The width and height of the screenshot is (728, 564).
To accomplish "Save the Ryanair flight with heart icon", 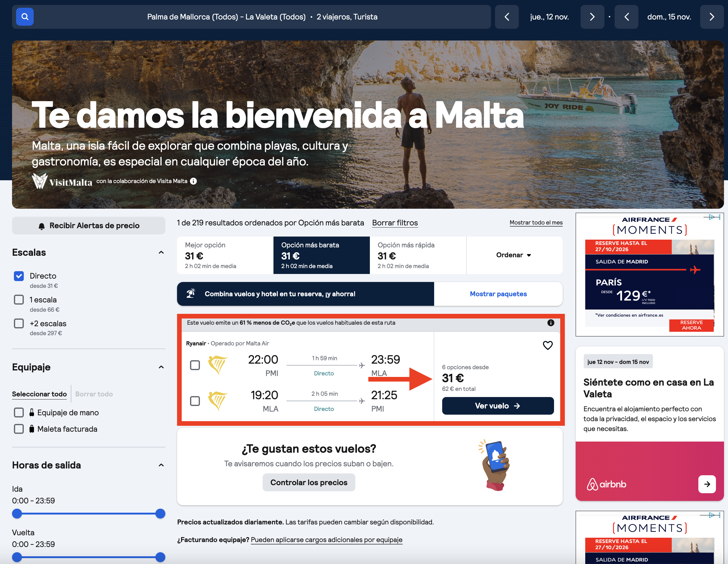I will (x=548, y=345).
